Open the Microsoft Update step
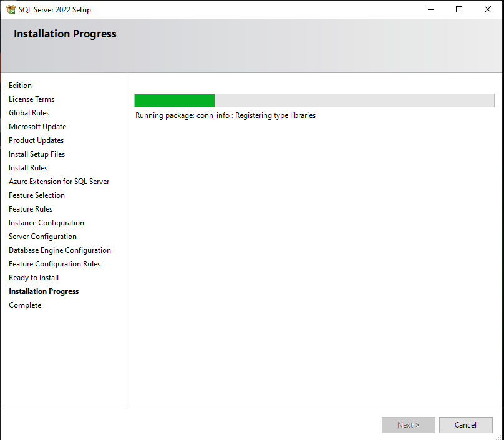Screen dimensions: 504x440 tap(37, 127)
